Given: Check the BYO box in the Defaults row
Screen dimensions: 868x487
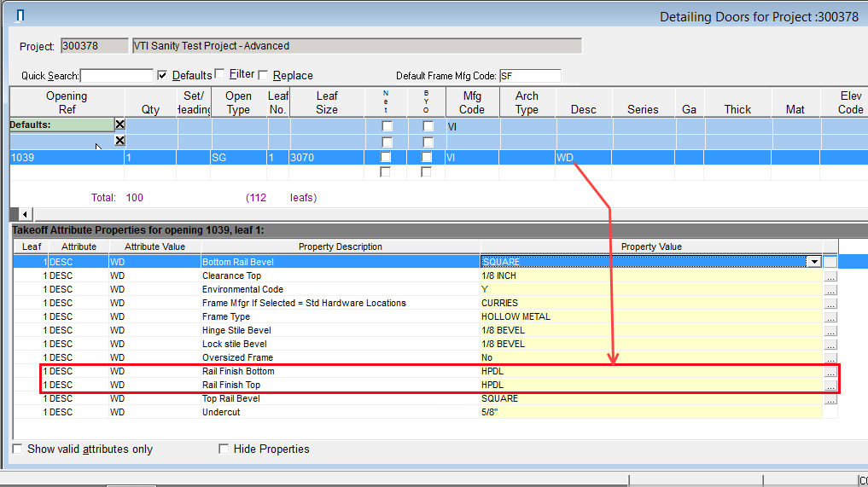Looking at the screenshot, I should [428, 126].
